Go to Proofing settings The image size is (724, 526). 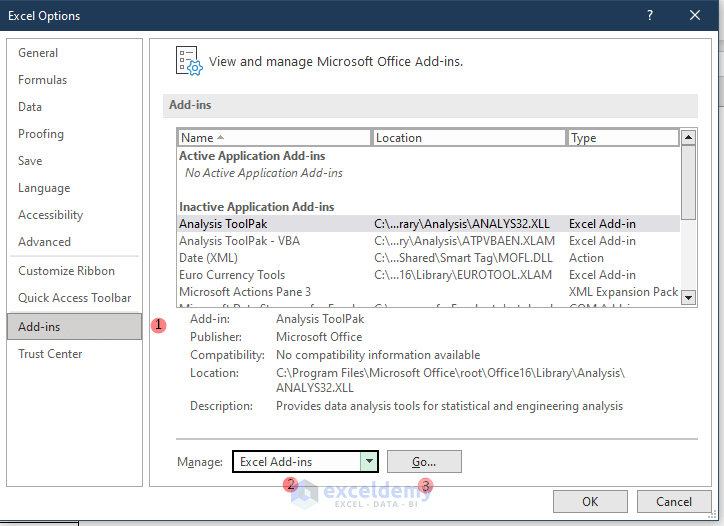pos(41,134)
